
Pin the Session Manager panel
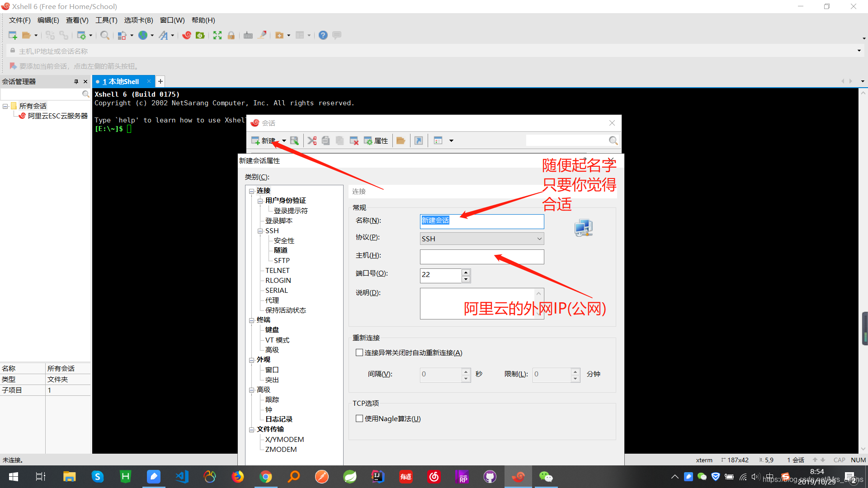76,82
